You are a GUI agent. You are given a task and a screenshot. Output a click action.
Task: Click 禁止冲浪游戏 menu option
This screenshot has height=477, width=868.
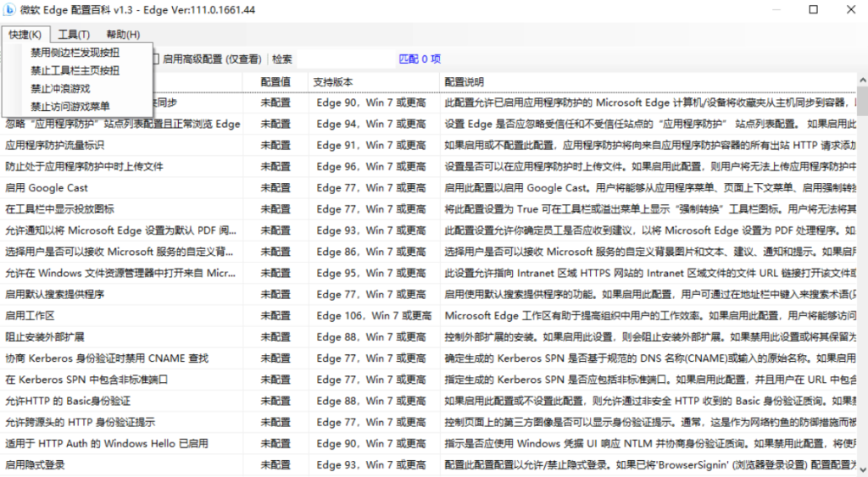(60, 88)
